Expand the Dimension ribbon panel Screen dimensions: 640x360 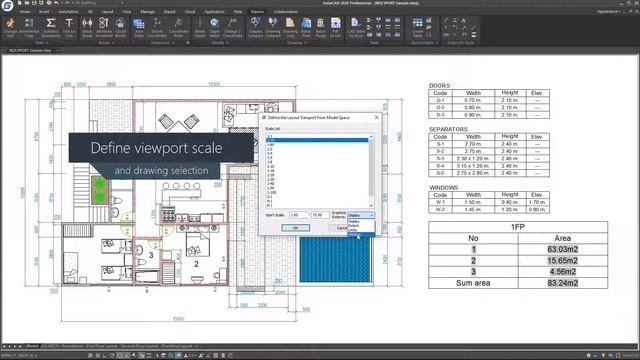click(x=162, y=42)
